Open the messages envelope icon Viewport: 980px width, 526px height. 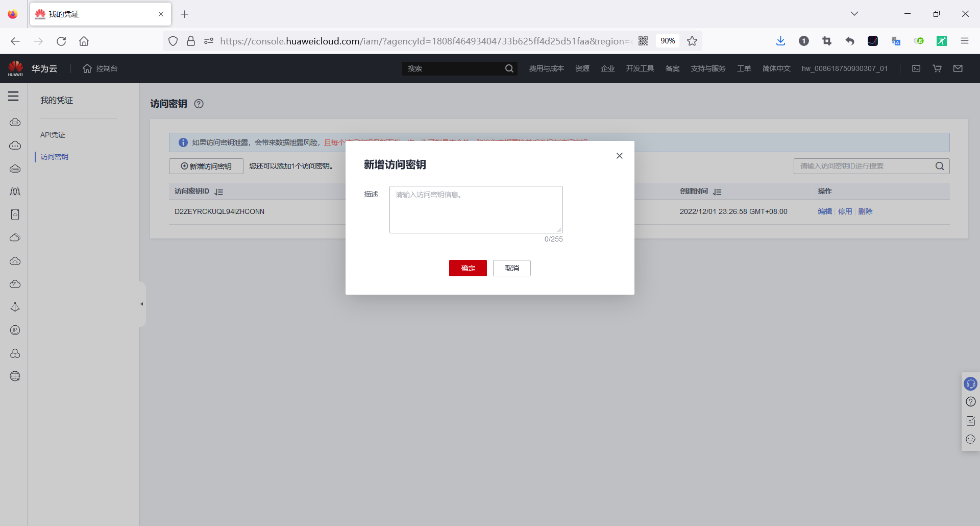coord(958,68)
